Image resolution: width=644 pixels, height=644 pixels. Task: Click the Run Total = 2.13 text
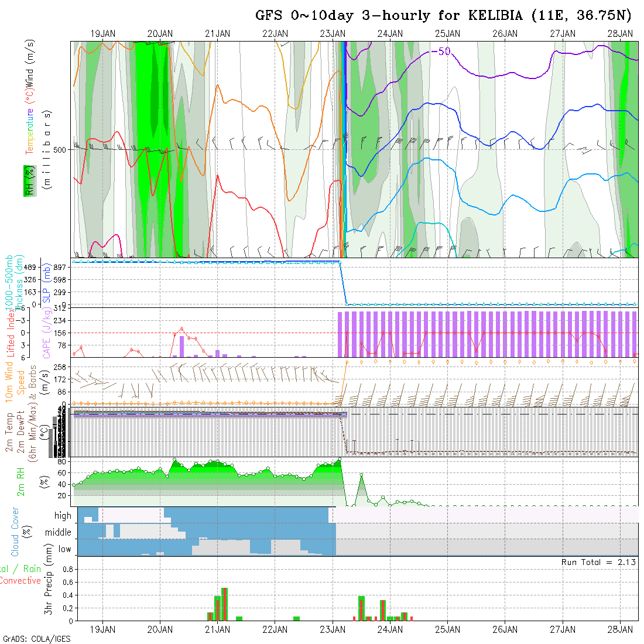(598, 562)
